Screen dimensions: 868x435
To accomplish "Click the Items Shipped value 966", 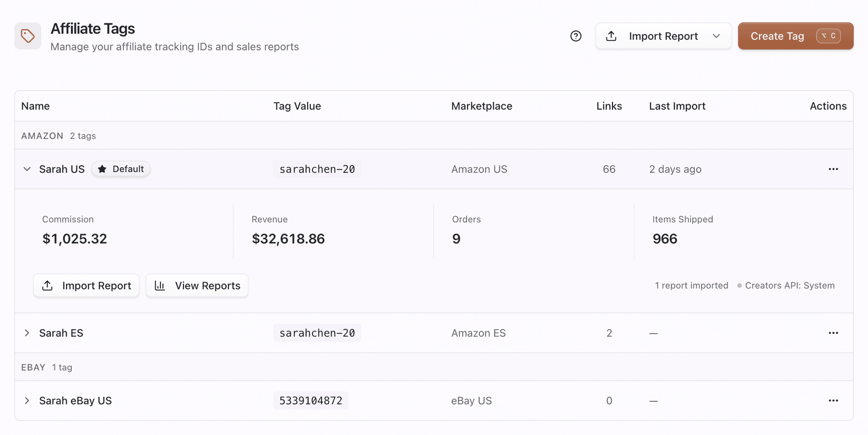I will point(665,239).
